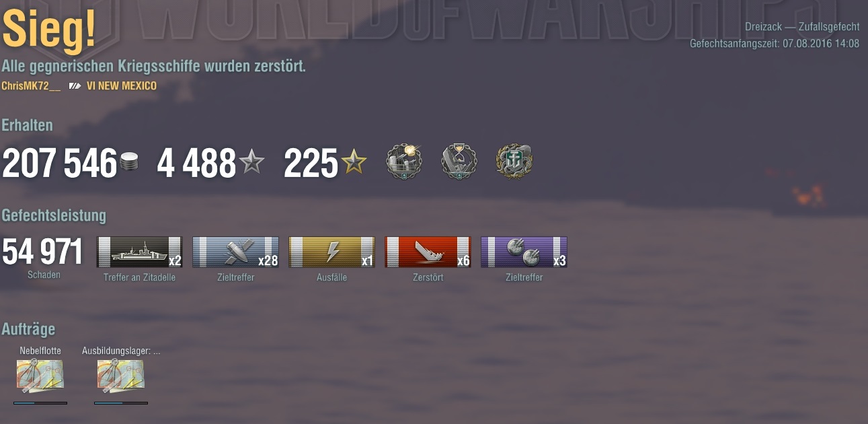Click the Dreizack — Zufallsgefecht map label
The image size is (868, 424).
click(802, 27)
